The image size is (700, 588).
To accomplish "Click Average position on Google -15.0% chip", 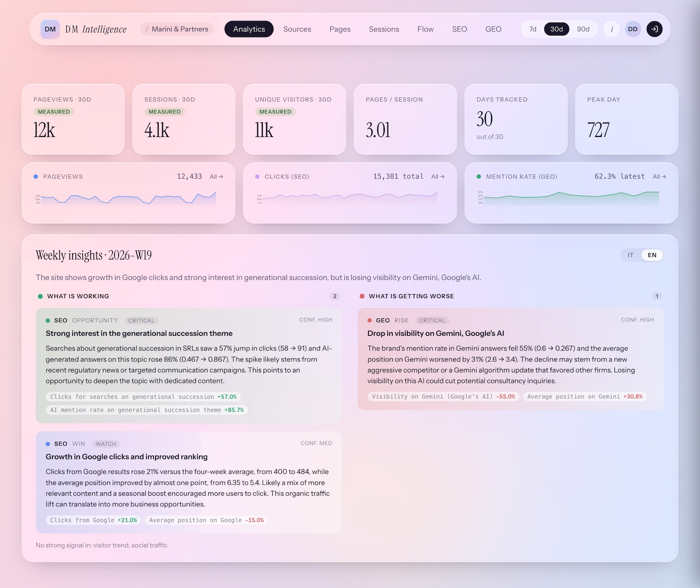I will click(206, 520).
